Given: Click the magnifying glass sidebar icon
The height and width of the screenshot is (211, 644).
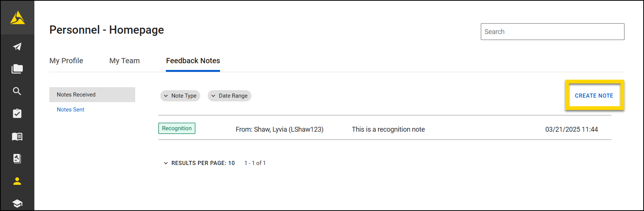Looking at the screenshot, I should coord(17,91).
